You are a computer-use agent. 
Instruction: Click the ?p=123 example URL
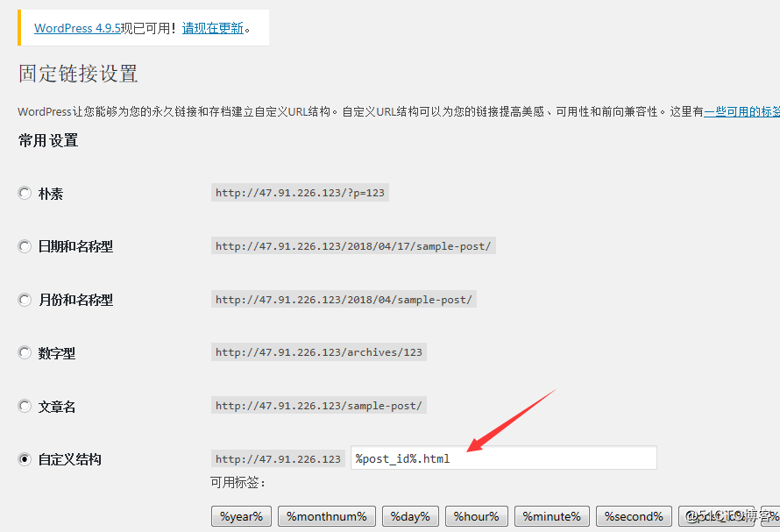click(300, 193)
